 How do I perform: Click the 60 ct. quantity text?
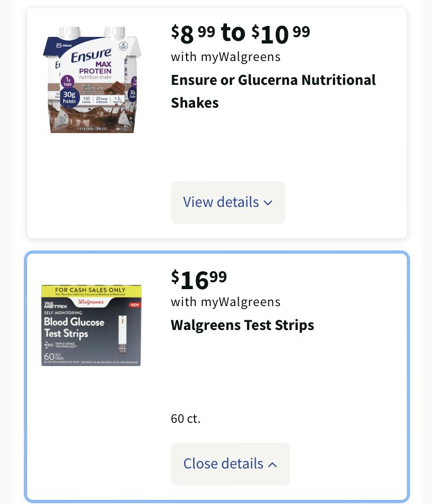pos(186,419)
